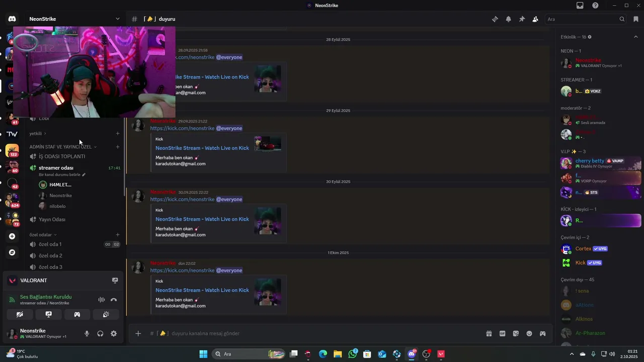Open the GIF picker
The height and width of the screenshot is (362, 644).
(502, 333)
